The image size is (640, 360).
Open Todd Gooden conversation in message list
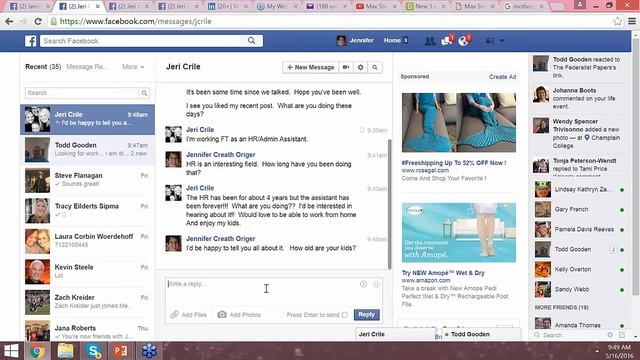coord(87,150)
